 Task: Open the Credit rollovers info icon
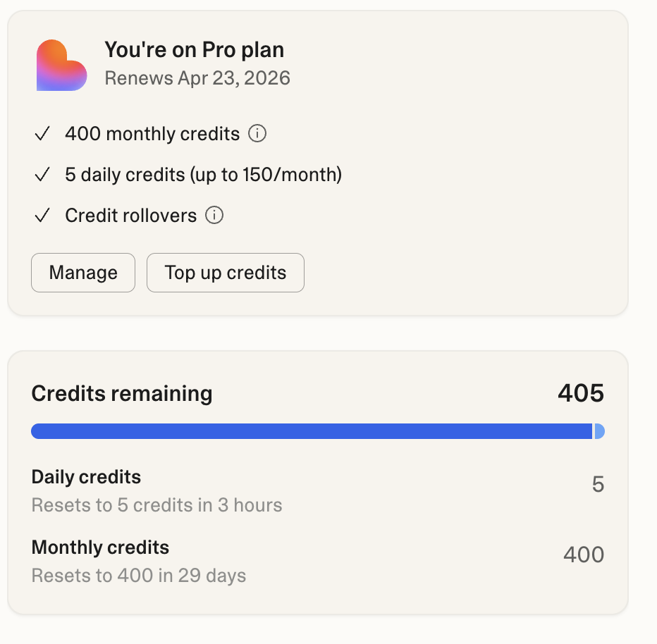(214, 215)
